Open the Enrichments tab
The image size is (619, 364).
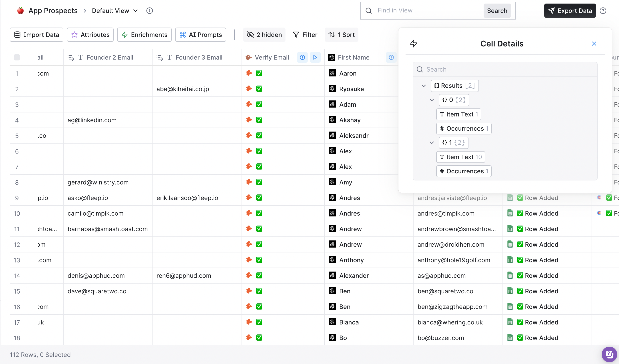145,35
